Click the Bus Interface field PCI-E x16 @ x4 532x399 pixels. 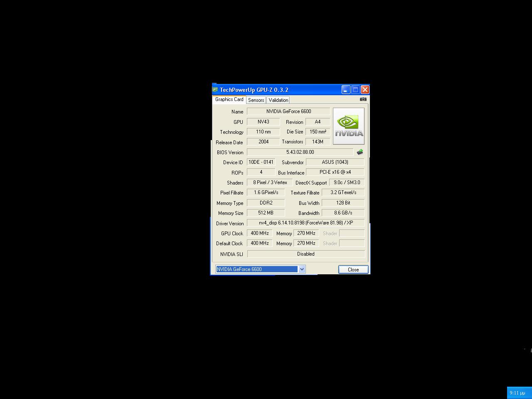click(x=335, y=172)
